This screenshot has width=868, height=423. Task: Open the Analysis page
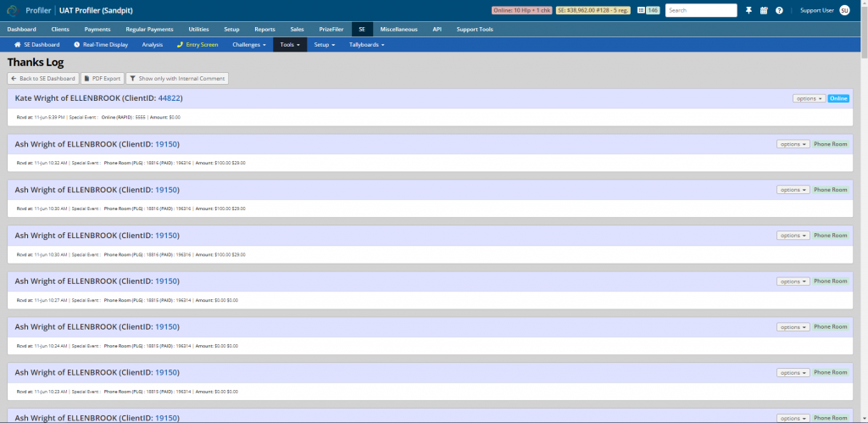[153, 45]
